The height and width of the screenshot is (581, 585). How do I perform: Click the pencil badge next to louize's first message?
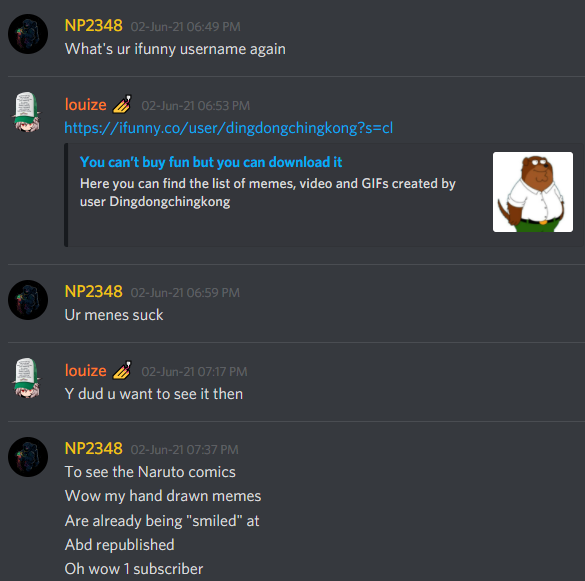122,104
